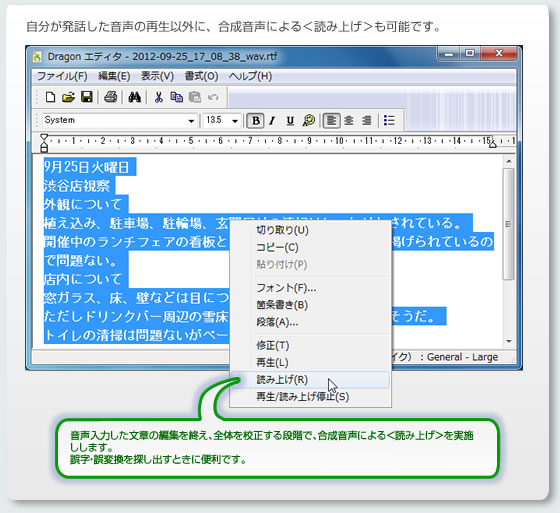
Task: Save the document with the floppy icon
Action: click(87, 97)
